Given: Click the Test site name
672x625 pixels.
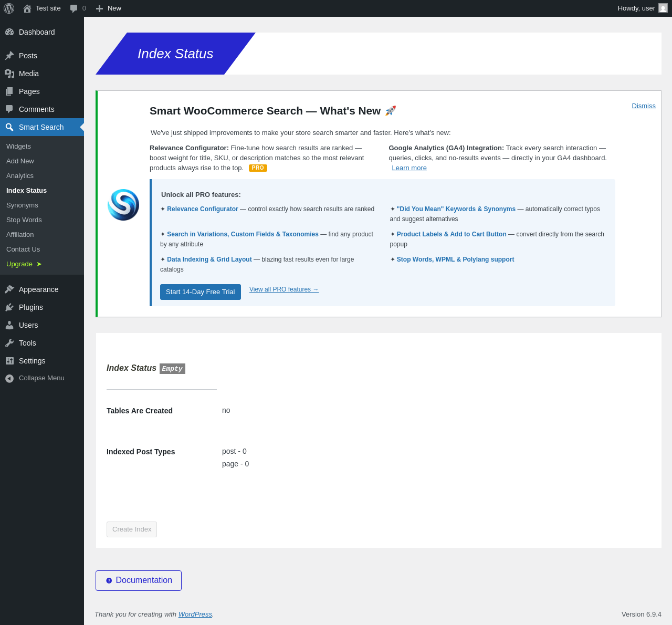Looking at the screenshot, I should tap(48, 8).
